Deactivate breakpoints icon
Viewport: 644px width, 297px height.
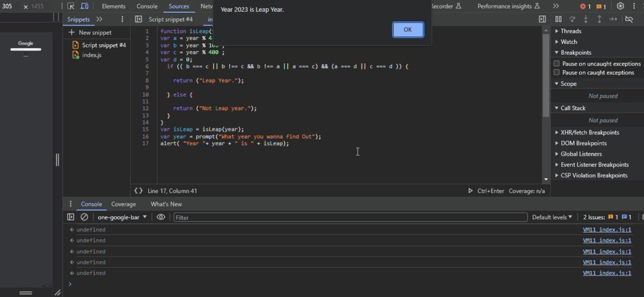(x=629, y=19)
